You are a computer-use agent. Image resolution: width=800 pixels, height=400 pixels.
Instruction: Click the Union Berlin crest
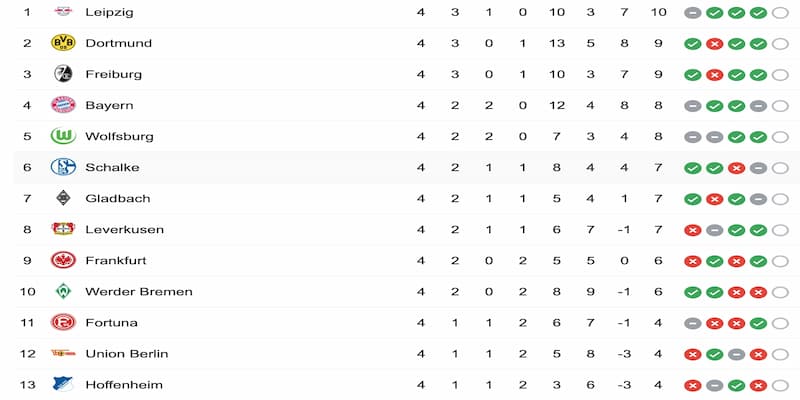63,353
